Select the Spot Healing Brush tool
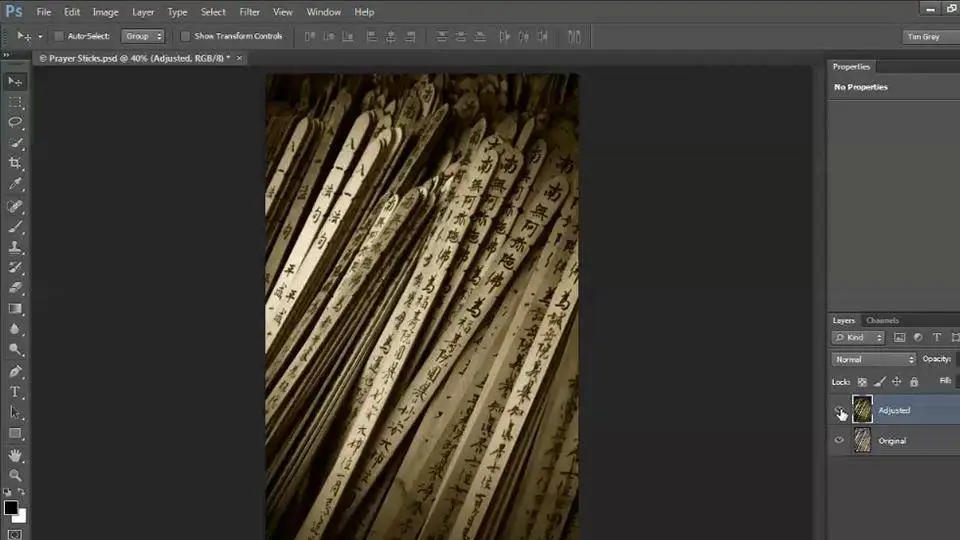960x540 pixels. point(15,206)
